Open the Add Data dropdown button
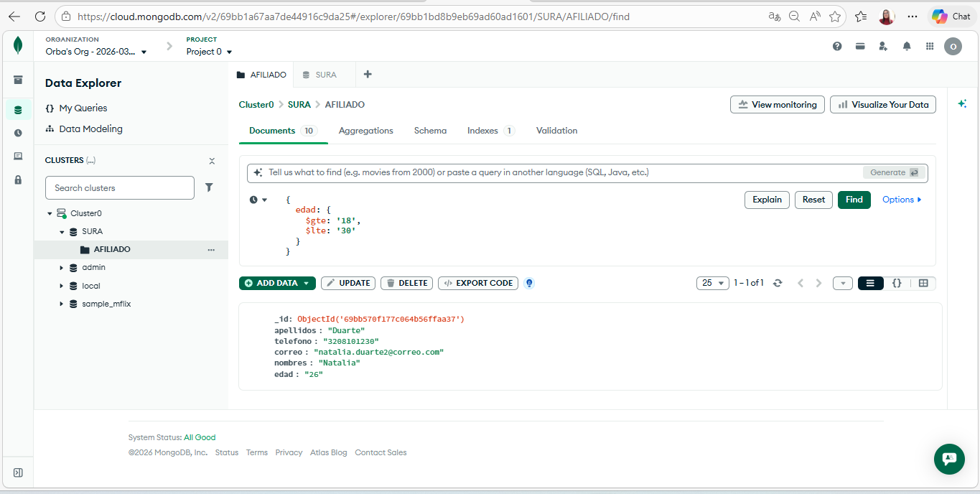Screen dimensions: 980x494 pyautogui.click(x=277, y=283)
